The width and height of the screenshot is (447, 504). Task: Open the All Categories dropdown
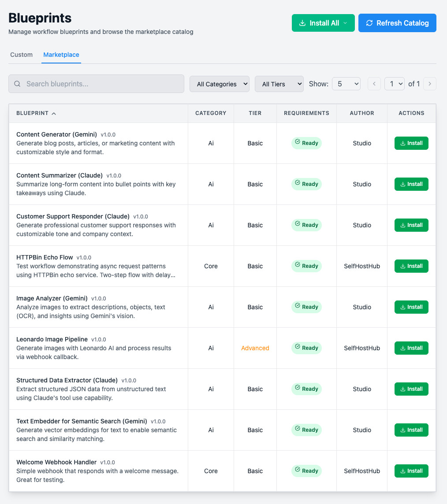pos(220,84)
